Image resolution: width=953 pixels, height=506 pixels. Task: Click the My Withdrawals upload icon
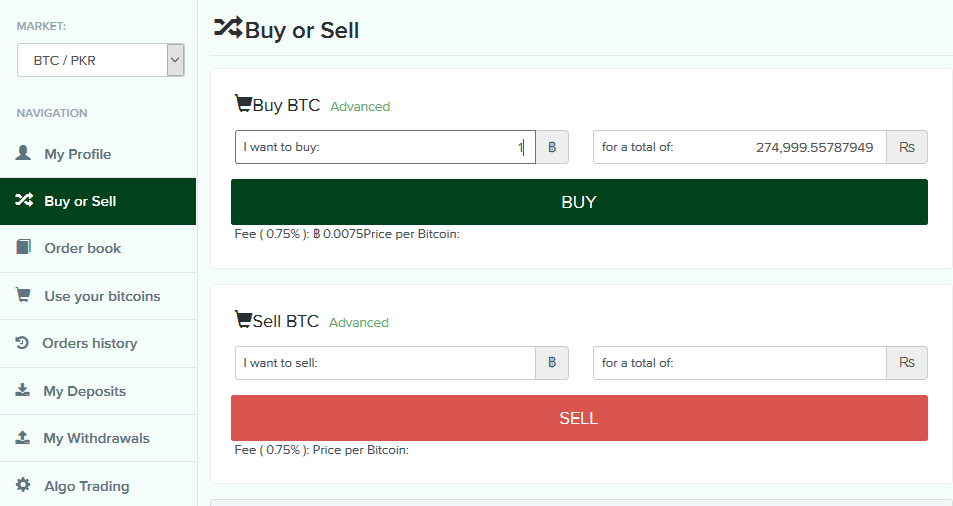tap(22, 437)
